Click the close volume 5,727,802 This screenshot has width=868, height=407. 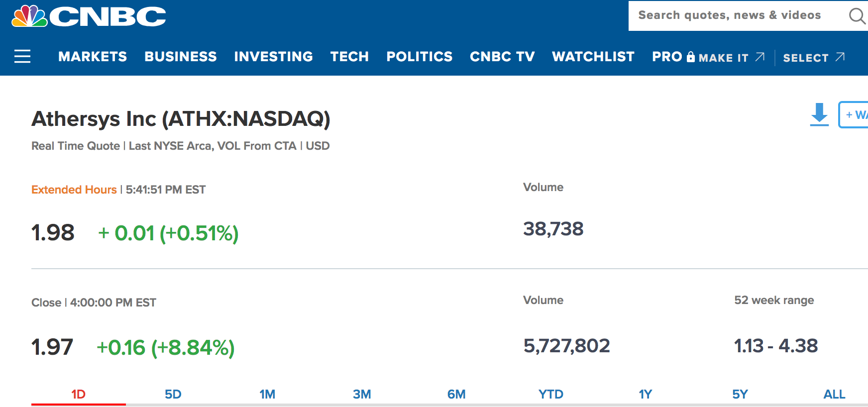pyautogui.click(x=566, y=346)
